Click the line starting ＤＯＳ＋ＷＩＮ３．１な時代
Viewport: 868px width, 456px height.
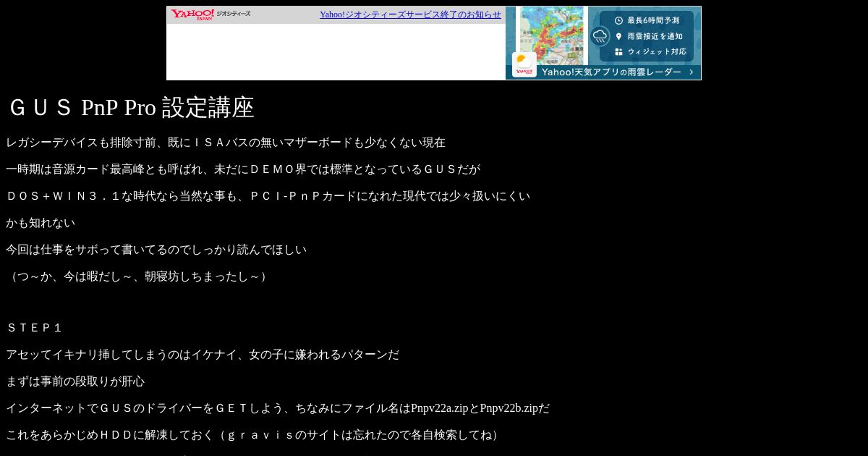tap(268, 196)
